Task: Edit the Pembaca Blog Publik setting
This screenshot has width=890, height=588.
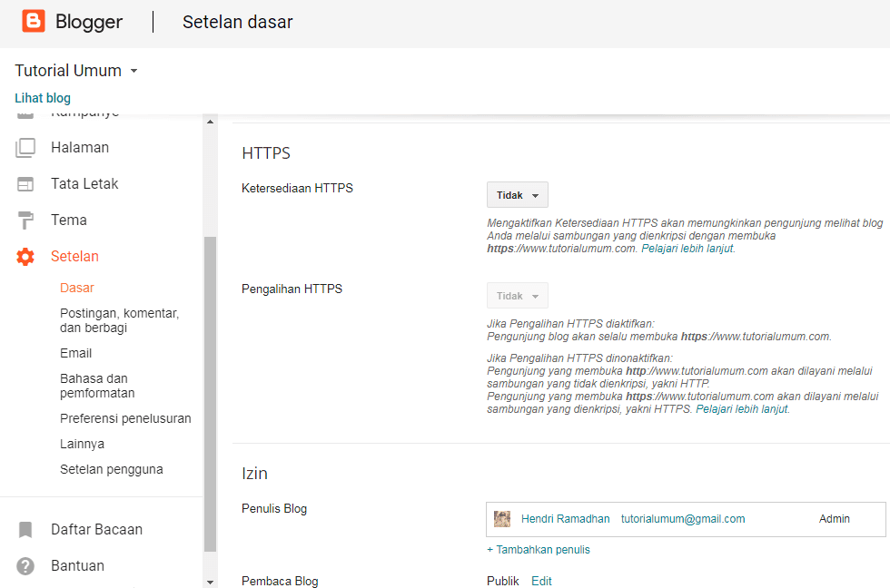Action: click(x=541, y=581)
